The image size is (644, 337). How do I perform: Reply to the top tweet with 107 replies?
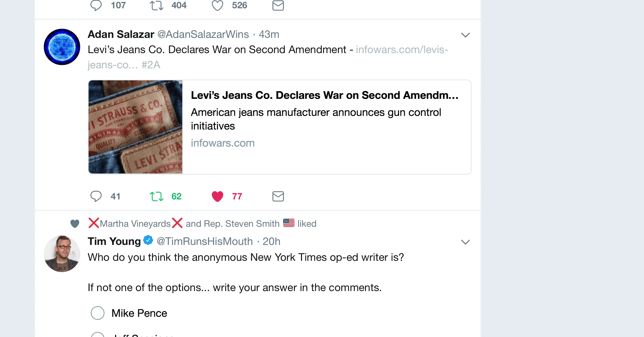click(x=96, y=5)
